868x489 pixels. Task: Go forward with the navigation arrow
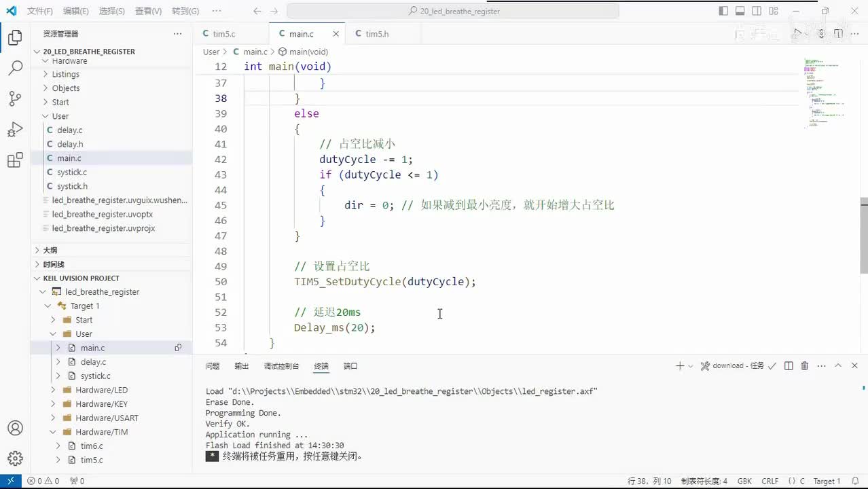[275, 11]
